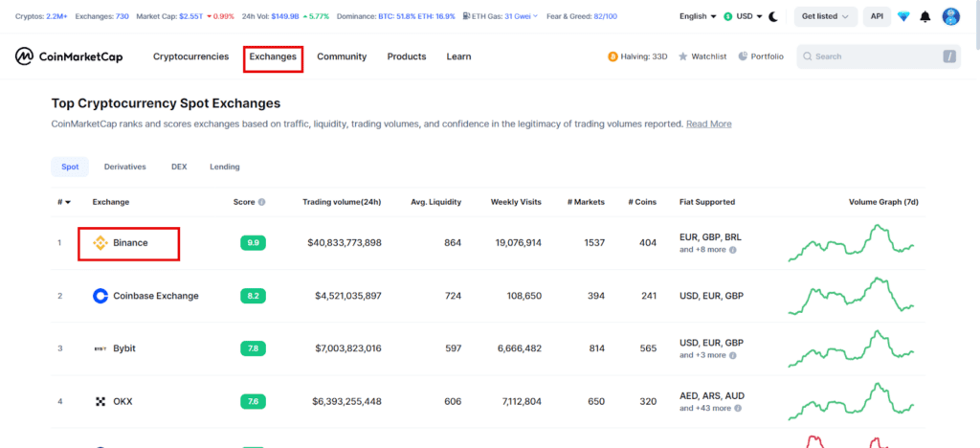Open the Learn menu
The image size is (980, 448).
[x=458, y=56]
